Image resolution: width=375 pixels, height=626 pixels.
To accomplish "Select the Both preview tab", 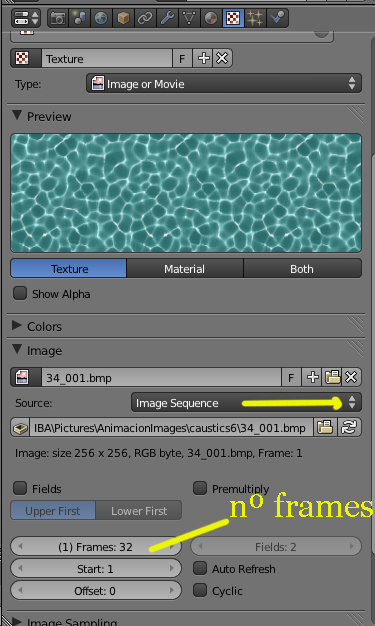I will point(302,268).
